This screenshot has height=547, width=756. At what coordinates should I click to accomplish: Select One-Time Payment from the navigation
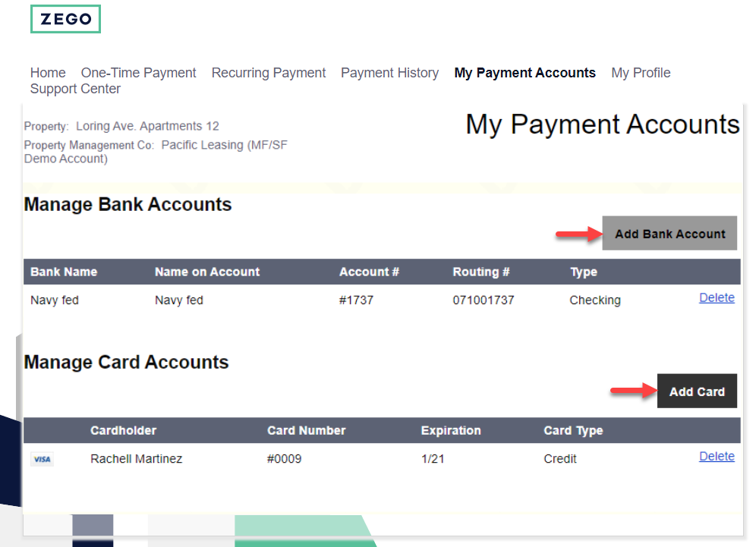(138, 73)
